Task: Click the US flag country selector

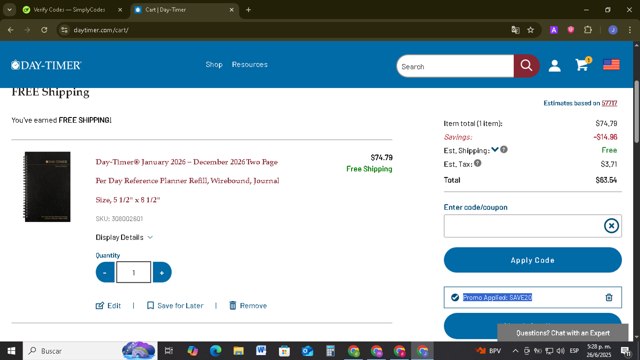Action: pos(611,64)
